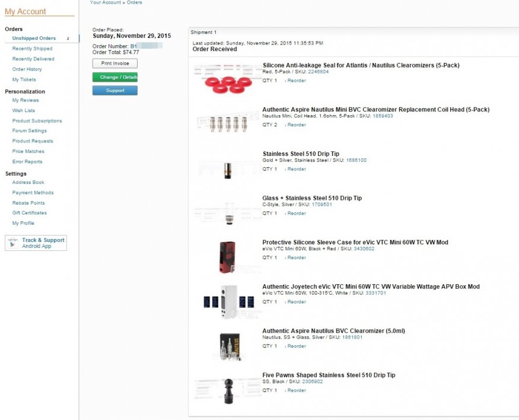The width and height of the screenshot is (519, 420).
Task: Open Protective Silicone Sleeve Case title
Action: (355, 242)
